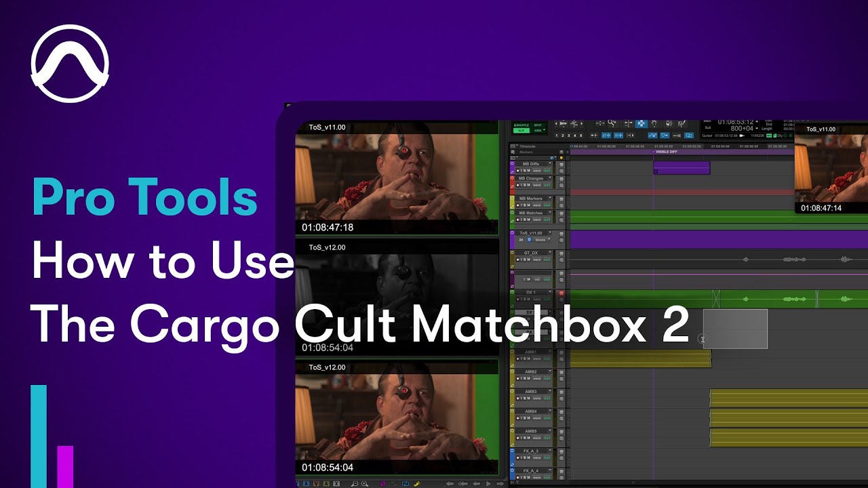
Task: Click the Tab to Transients icon
Action: 594,136
